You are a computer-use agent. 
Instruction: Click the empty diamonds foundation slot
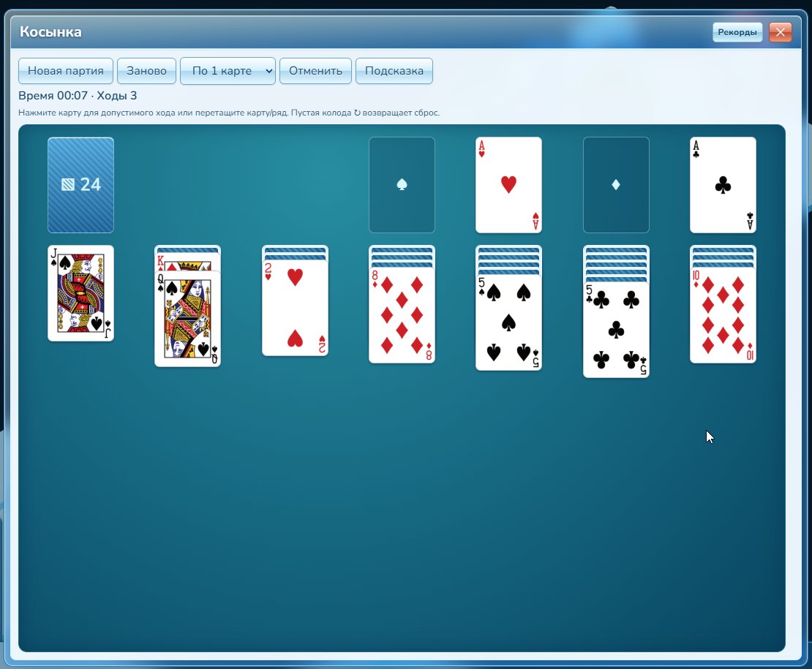click(616, 185)
